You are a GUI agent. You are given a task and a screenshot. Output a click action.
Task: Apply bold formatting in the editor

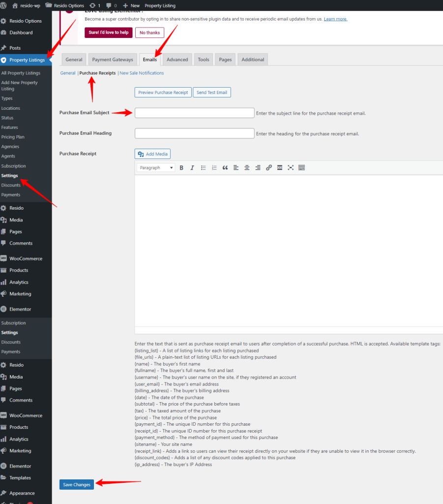pos(181,167)
